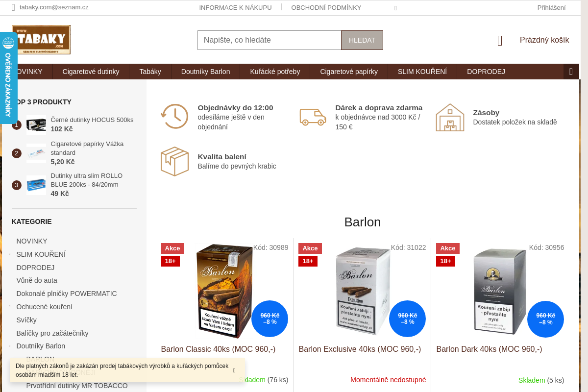This screenshot has width=588, height=392.
Task: Open the currency selector in top bar
Action: [395, 8]
